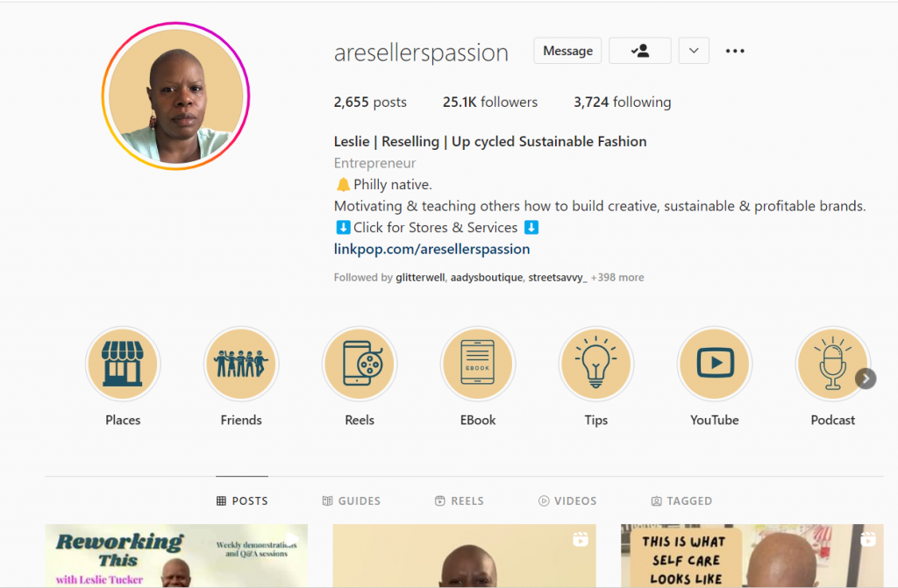
Task: Open the Tips lightbulb highlight
Action: (596, 365)
